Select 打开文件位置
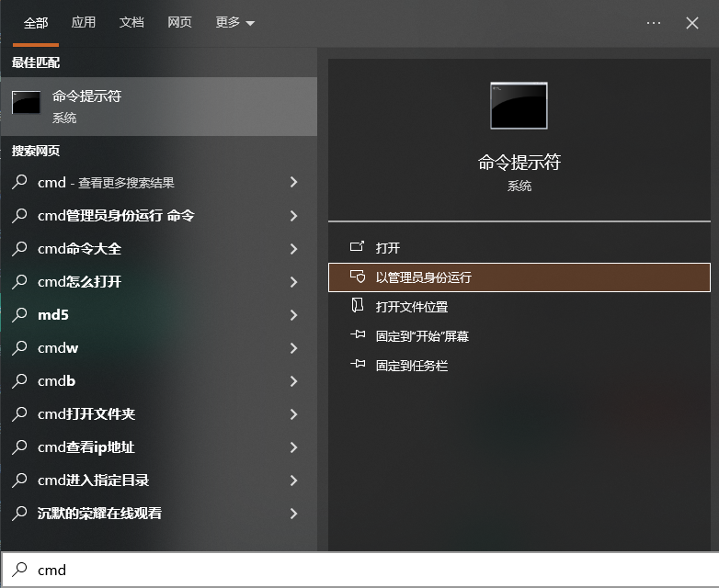This screenshot has height=588, width=719. point(519,307)
